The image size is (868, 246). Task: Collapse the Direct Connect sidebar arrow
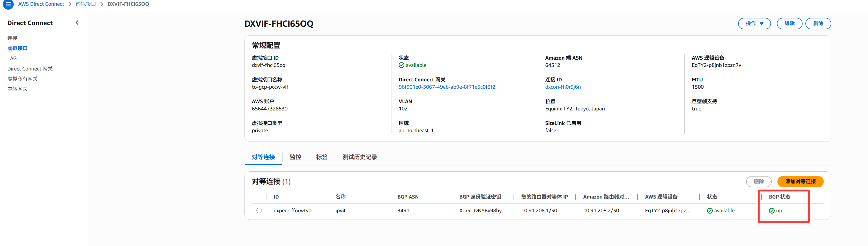tap(77, 23)
